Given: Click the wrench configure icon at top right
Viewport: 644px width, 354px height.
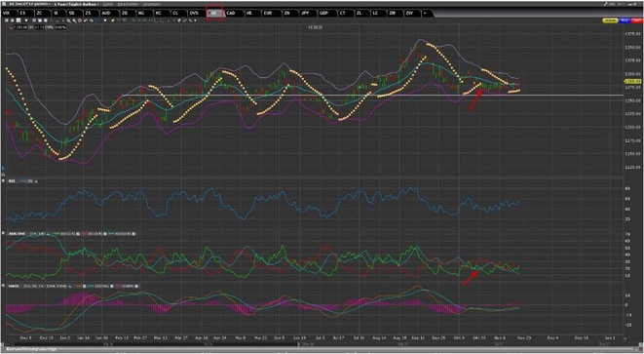Looking at the screenshot, I should tap(605, 4).
